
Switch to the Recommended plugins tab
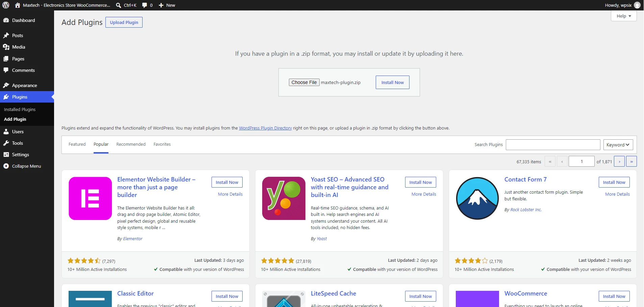(131, 144)
